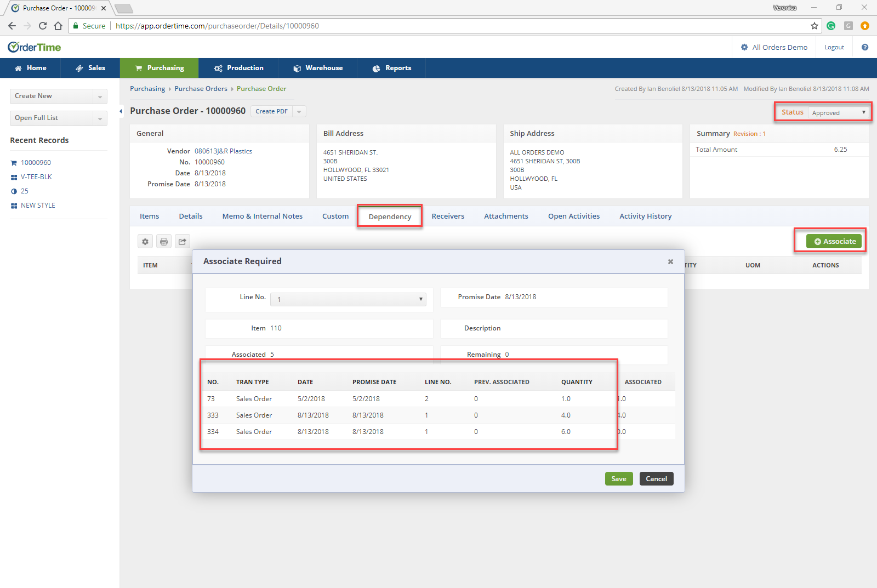Close the Associate Required dialog with X
877x588 pixels.
(670, 261)
